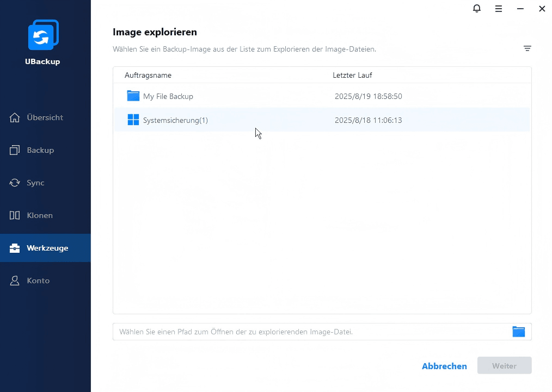Click the folder icon of My File Backup
552x392 pixels.
coord(133,96)
